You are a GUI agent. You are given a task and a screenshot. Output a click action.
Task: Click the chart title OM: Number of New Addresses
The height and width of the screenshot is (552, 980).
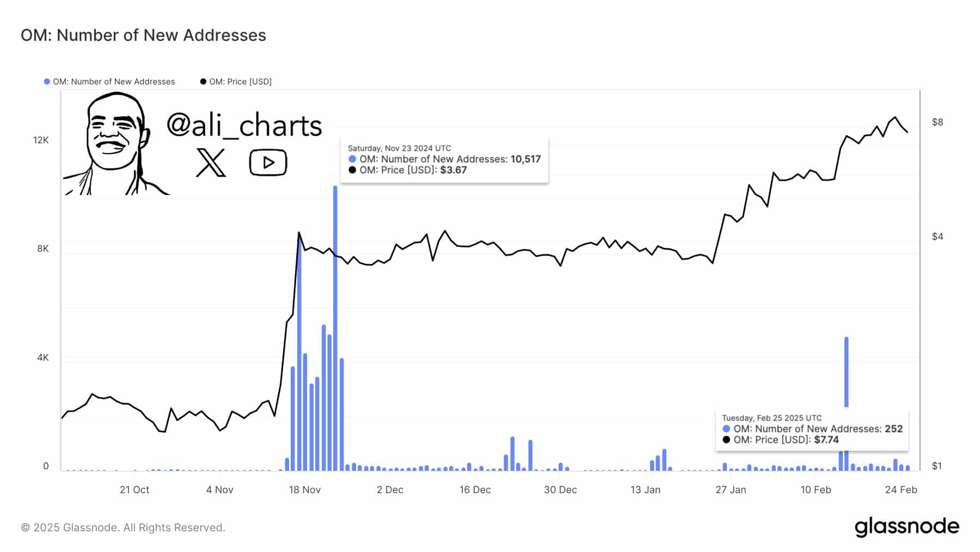click(143, 35)
